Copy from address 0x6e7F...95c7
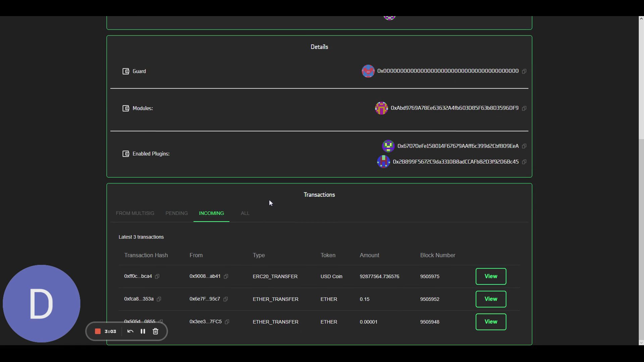This screenshot has height=362, width=644. (226, 299)
